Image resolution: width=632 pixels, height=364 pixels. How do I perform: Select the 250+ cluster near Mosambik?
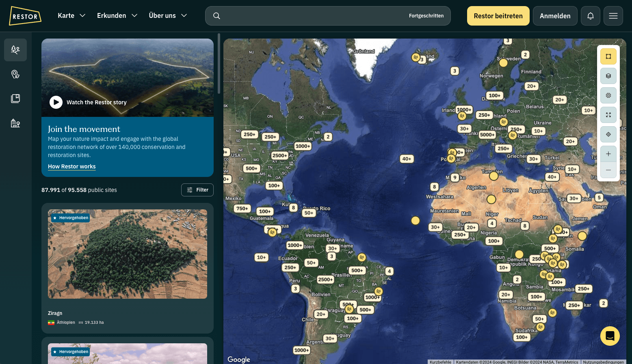[584, 289]
